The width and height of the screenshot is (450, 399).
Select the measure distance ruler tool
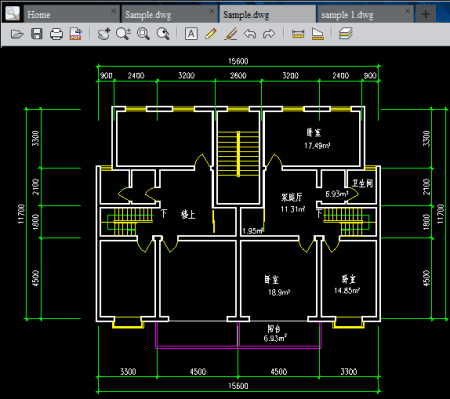click(x=298, y=34)
